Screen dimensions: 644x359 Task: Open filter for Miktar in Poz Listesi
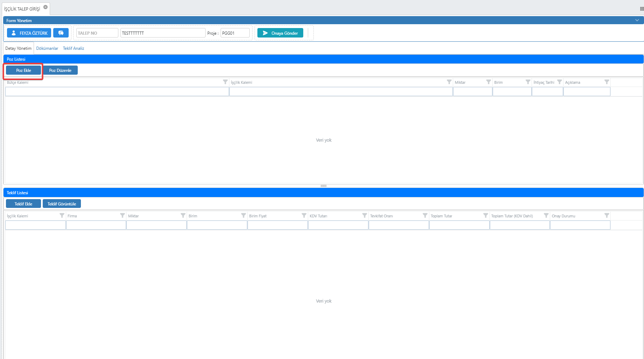click(x=488, y=82)
